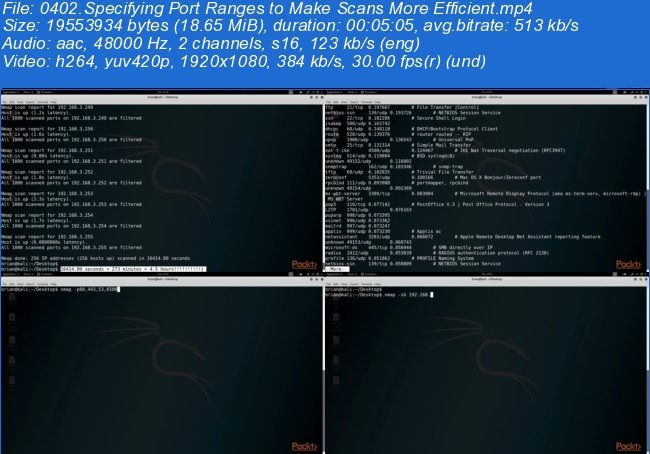The height and width of the screenshot is (454, 650).
Task: Select the 'rpcbind 111/udp portmapper' row
Action: pos(397,183)
